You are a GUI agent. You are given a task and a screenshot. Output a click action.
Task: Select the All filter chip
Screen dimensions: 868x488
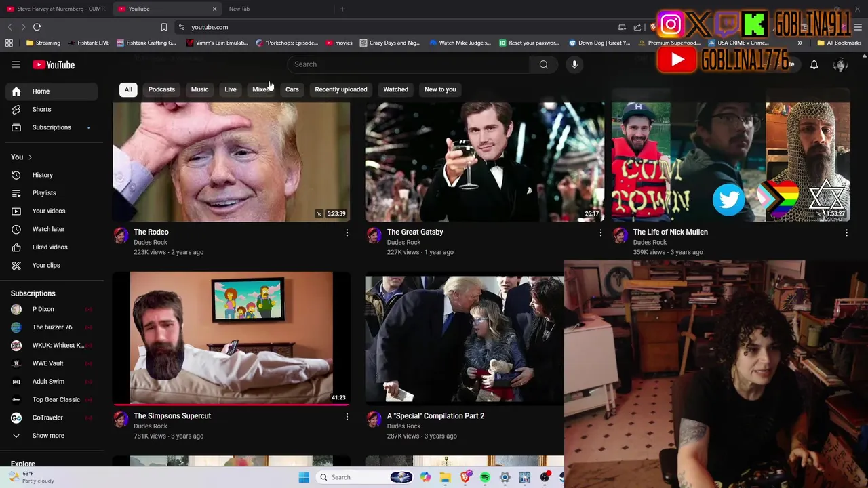tap(128, 89)
